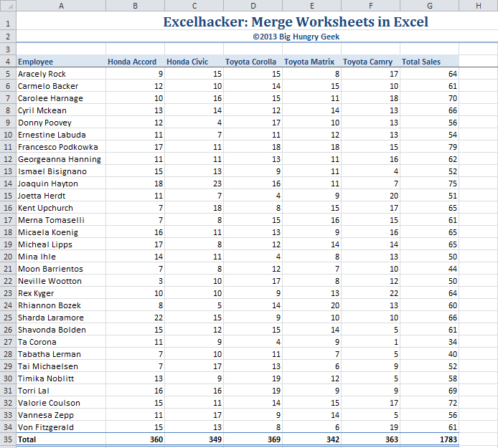Screen dimensions: 498x448
Task: Select the Employee header cell
Action: [x=60, y=62]
